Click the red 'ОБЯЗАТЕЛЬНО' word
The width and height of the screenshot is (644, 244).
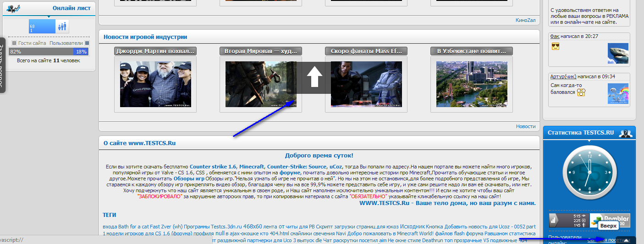point(368,196)
